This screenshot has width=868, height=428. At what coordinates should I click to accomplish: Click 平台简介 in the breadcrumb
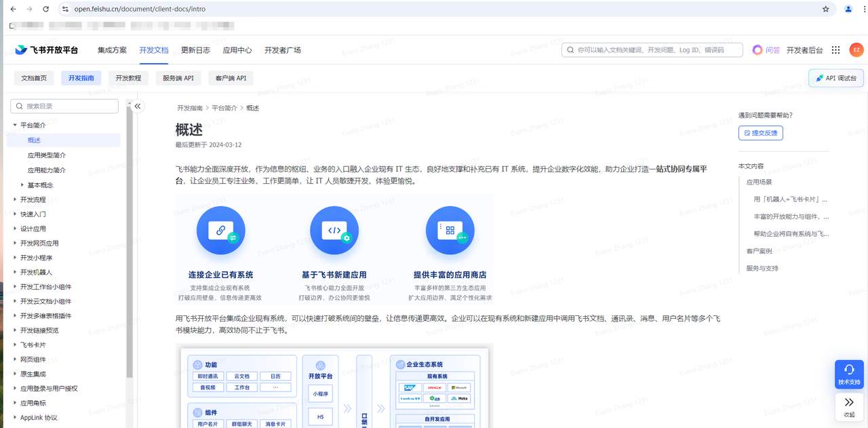pyautogui.click(x=224, y=108)
